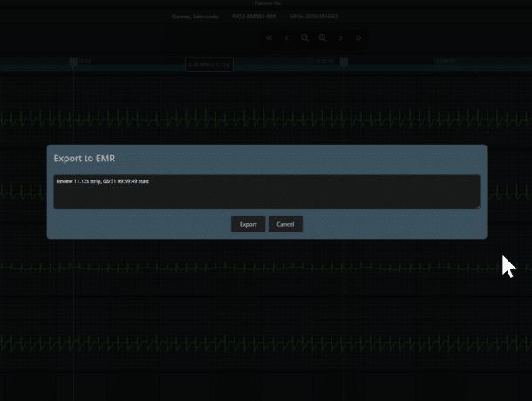Zoom out the ECG waveform
This screenshot has width=532, height=401.
point(304,38)
